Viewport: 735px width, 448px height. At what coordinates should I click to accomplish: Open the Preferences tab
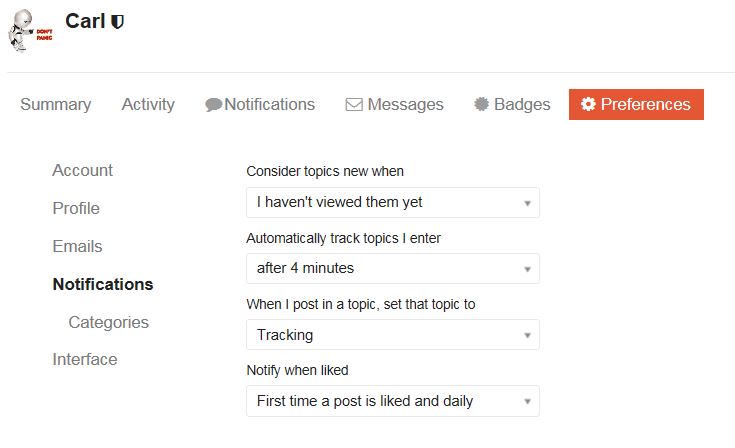point(636,104)
